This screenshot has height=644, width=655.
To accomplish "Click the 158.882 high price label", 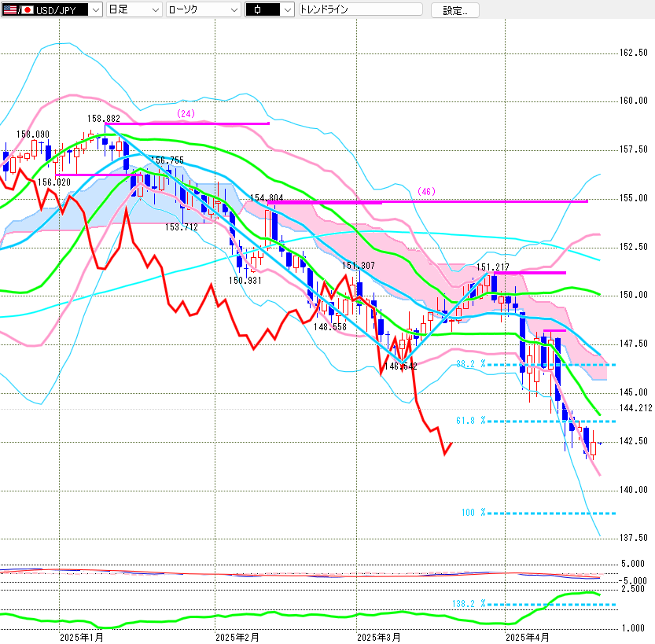I will coord(104,119).
